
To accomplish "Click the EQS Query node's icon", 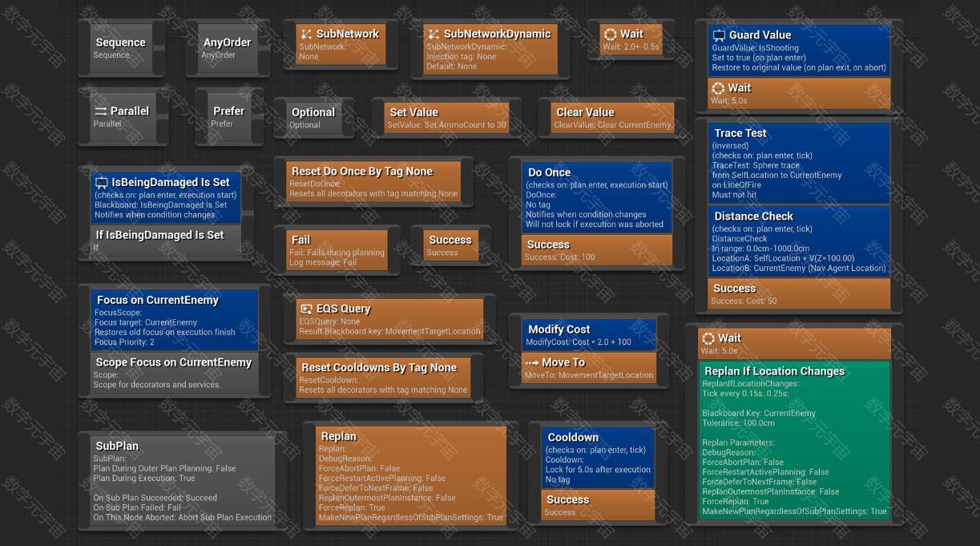I will (x=306, y=309).
